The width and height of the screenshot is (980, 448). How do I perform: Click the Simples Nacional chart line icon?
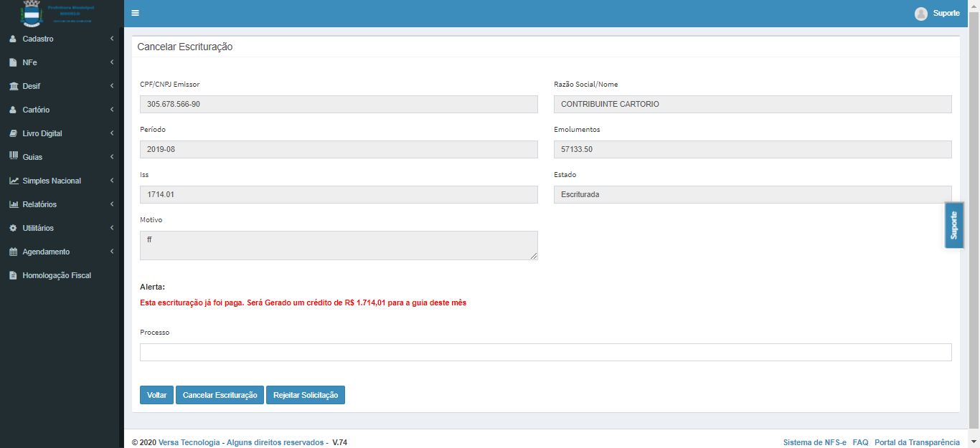14,181
